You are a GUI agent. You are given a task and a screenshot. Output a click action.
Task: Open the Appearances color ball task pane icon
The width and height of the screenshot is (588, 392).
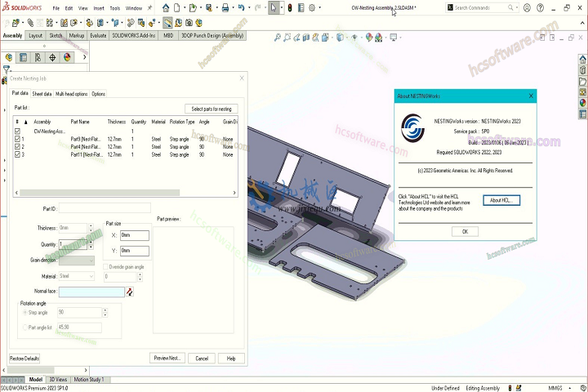pyautogui.click(x=582, y=103)
